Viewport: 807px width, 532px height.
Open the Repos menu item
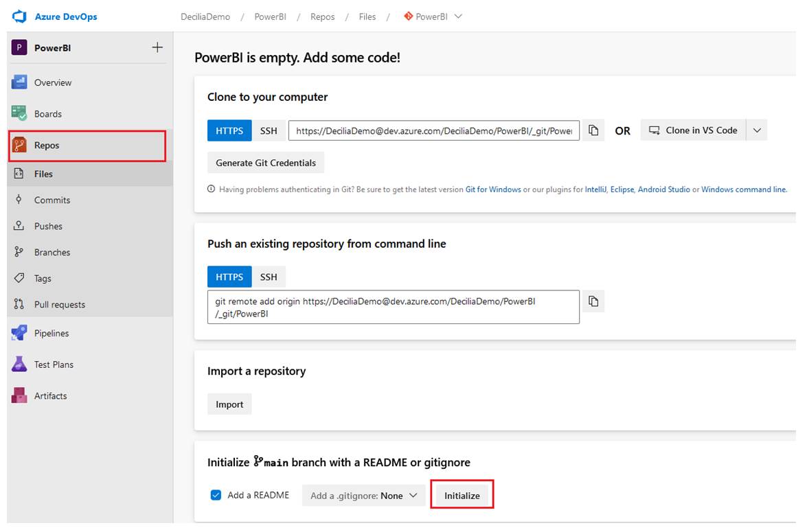tap(87, 146)
